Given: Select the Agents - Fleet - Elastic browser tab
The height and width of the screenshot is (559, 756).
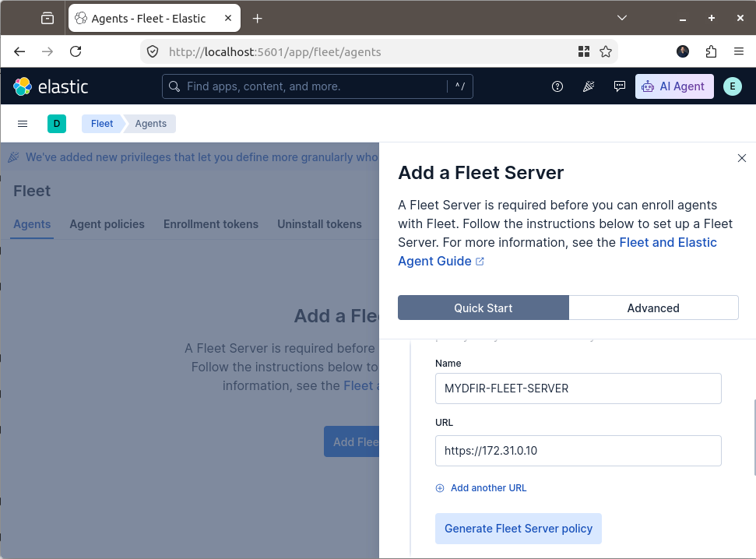Looking at the screenshot, I should 154,19.
